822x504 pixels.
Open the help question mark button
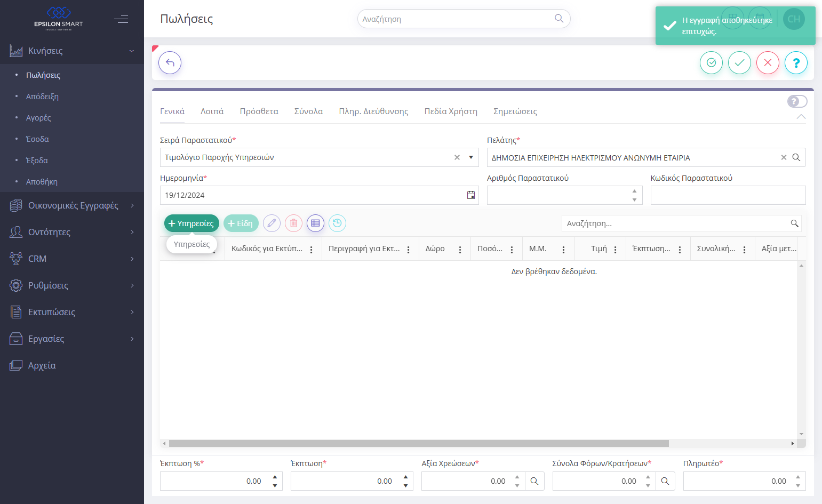tap(796, 63)
